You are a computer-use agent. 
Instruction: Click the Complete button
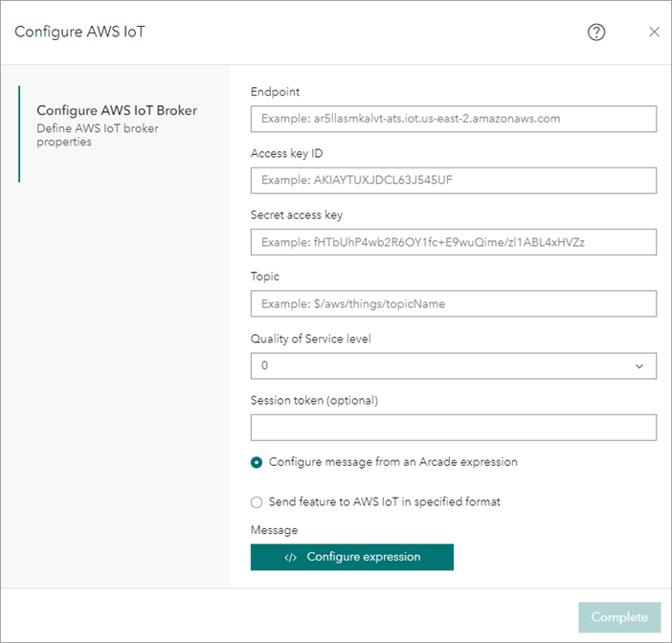[619, 617]
